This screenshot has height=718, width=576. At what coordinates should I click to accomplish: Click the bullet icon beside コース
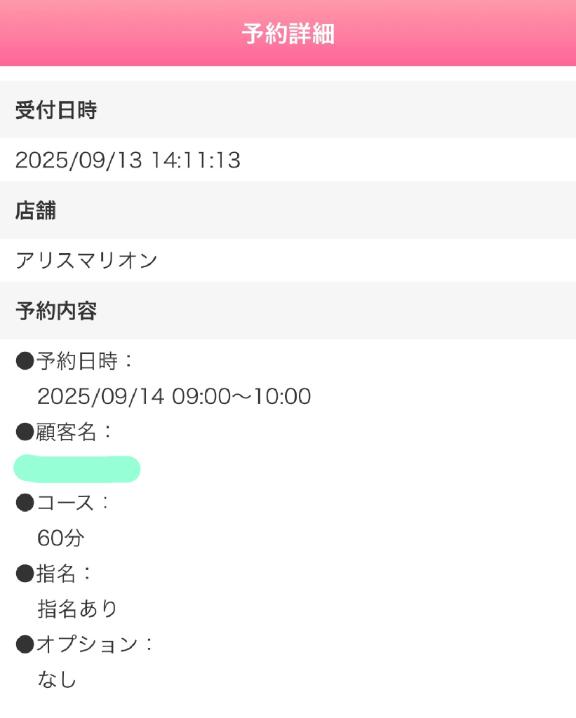[25, 503]
